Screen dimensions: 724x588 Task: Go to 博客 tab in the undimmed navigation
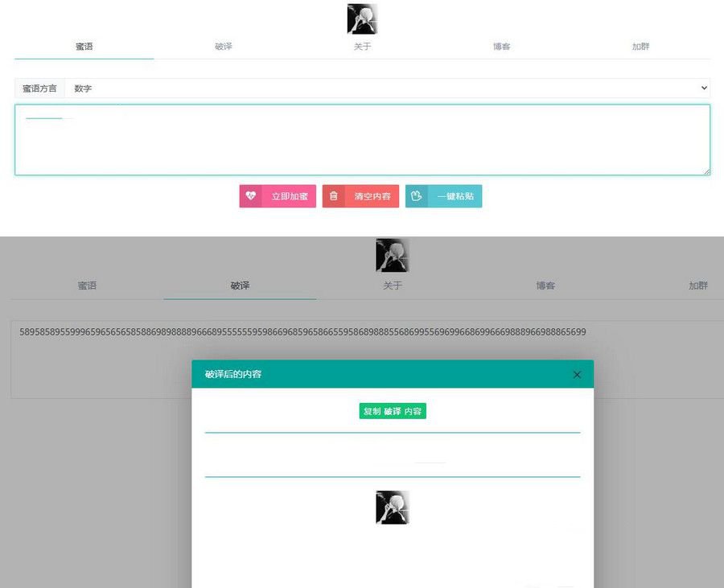point(501,47)
